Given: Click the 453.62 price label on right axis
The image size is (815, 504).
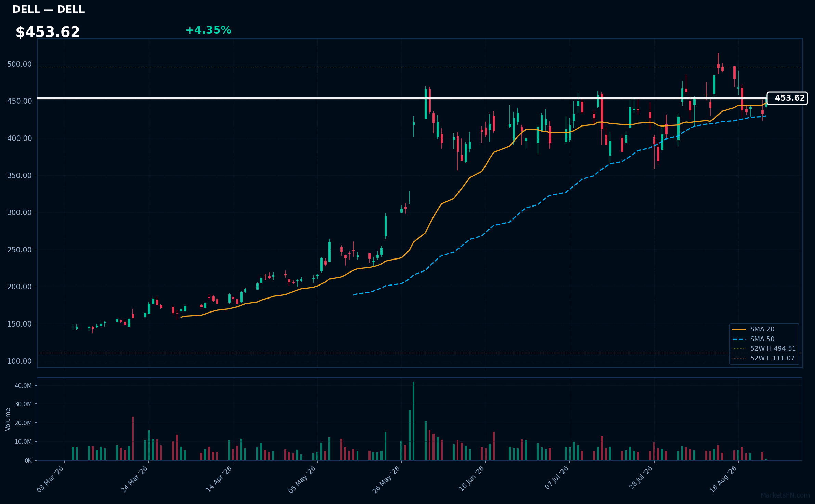Looking at the screenshot, I should 787,98.
